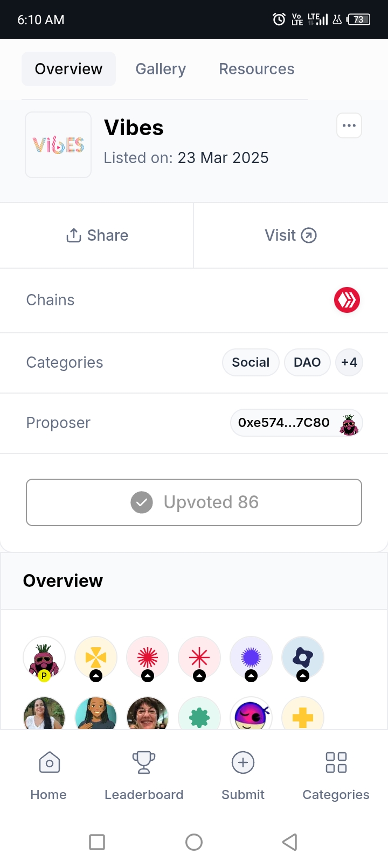The height and width of the screenshot is (868, 388).
Task: Tap the Submit plus icon
Action: [243, 762]
